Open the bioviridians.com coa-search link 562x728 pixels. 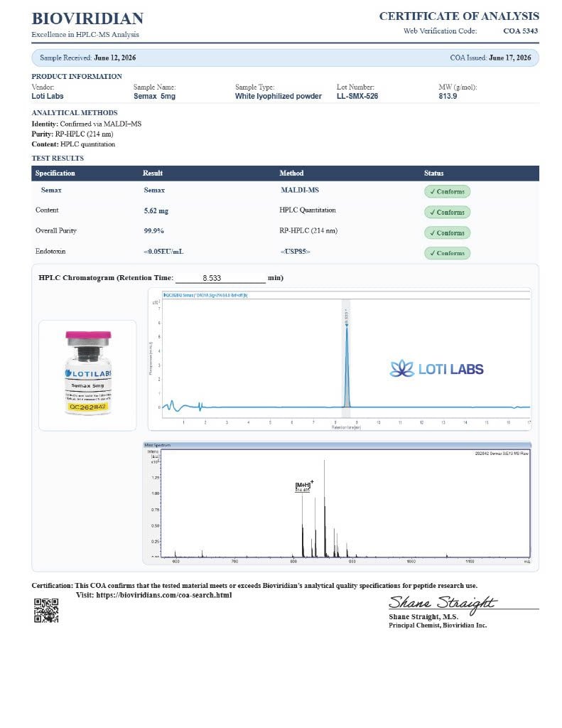[x=164, y=595]
